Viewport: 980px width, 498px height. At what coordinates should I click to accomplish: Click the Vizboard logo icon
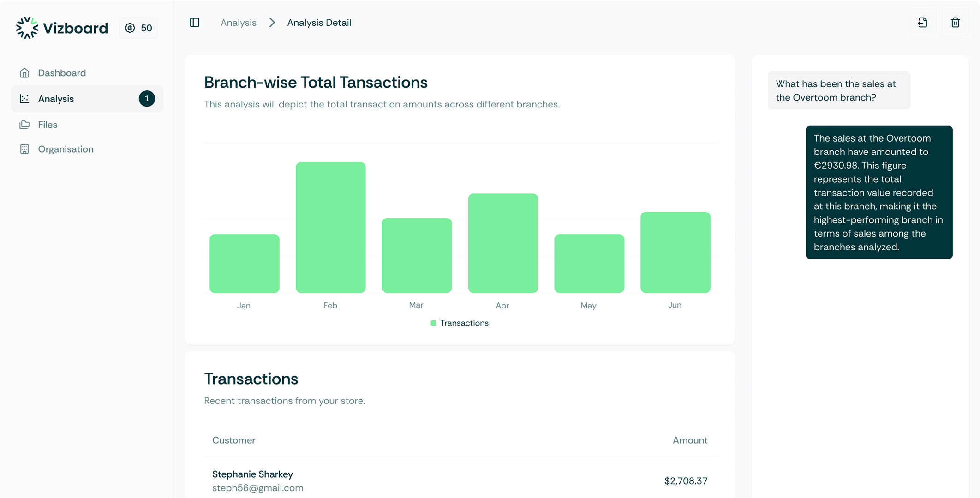27,28
